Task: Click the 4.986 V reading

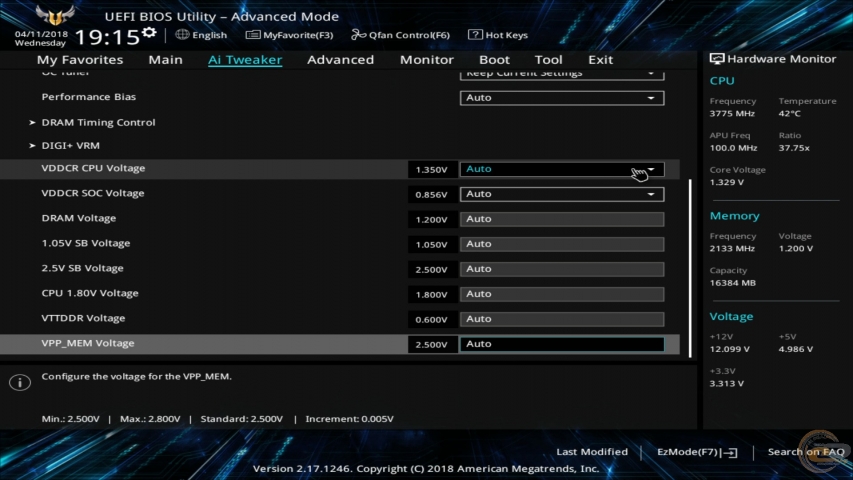Action: pos(795,349)
